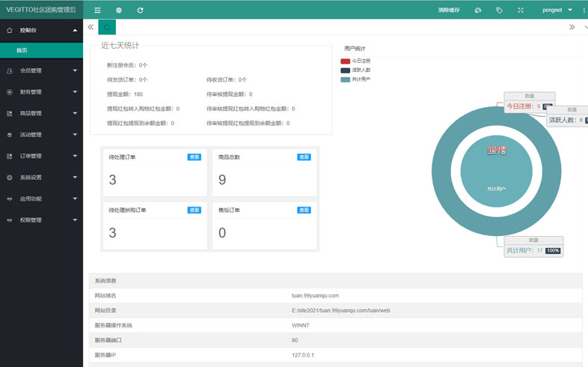Click the outer ring of user chart
This screenshot has width=588, height=367.
441,171
